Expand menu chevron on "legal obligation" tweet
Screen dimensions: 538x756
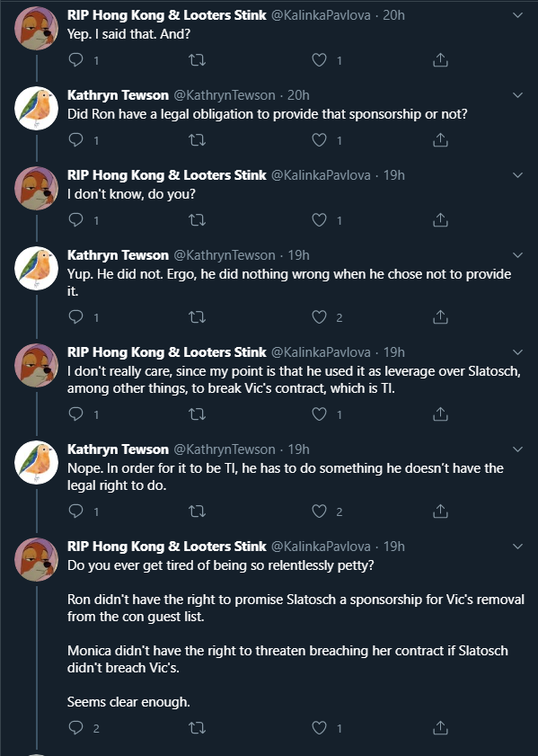coord(517,95)
